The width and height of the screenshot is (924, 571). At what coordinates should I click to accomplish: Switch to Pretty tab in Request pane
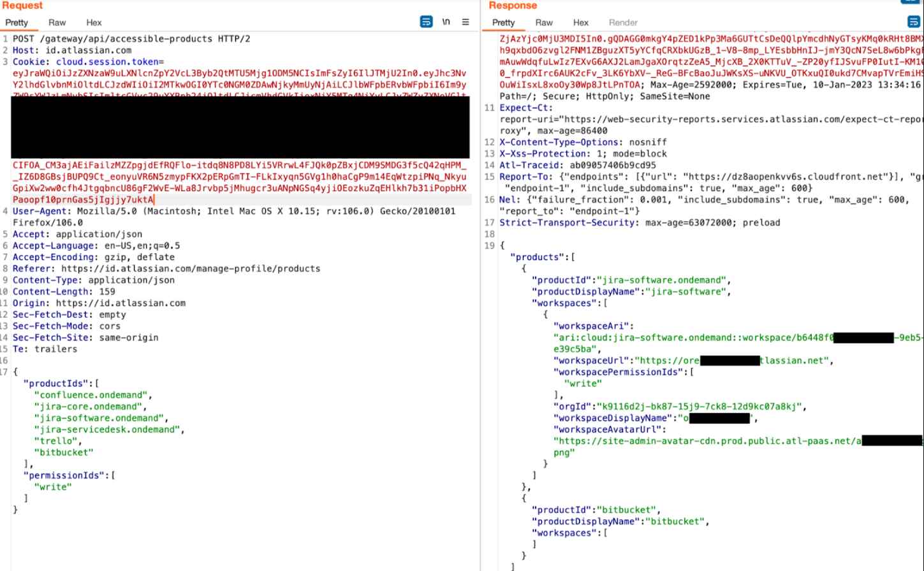pos(17,22)
